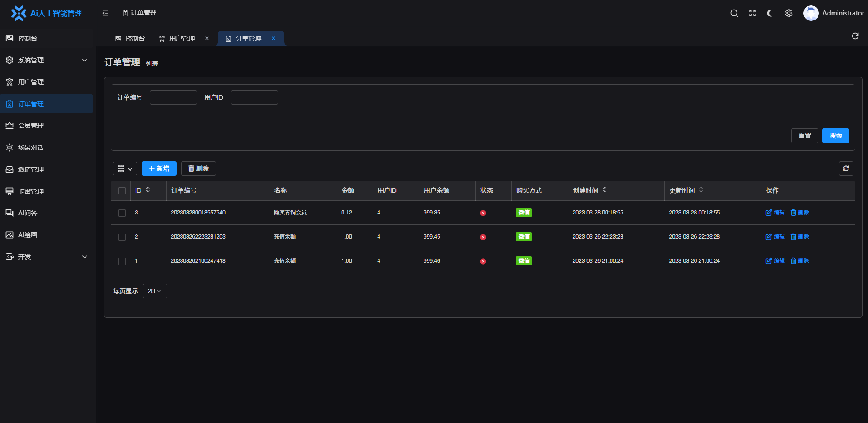Click the search magnifier icon in header

[734, 13]
